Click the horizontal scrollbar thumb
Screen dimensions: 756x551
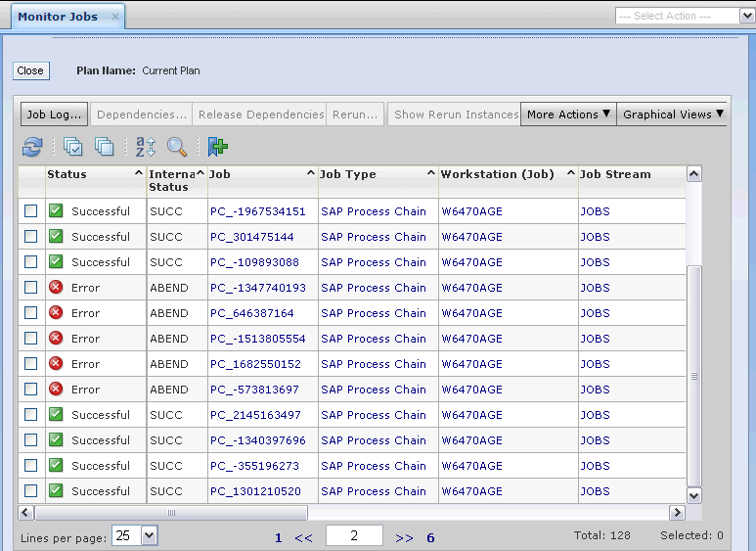pos(171,513)
